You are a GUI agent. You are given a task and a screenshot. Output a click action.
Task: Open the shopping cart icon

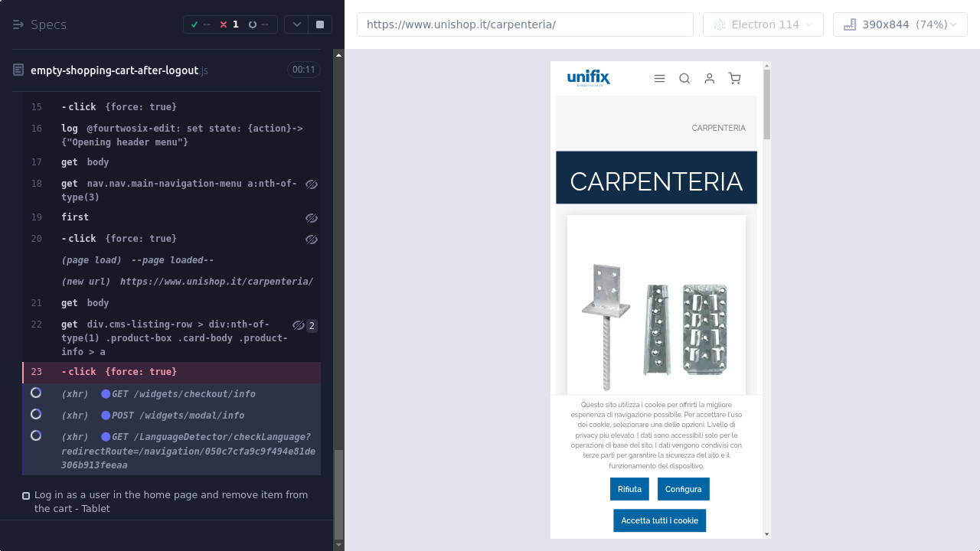pyautogui.click(x=735, y=78)
